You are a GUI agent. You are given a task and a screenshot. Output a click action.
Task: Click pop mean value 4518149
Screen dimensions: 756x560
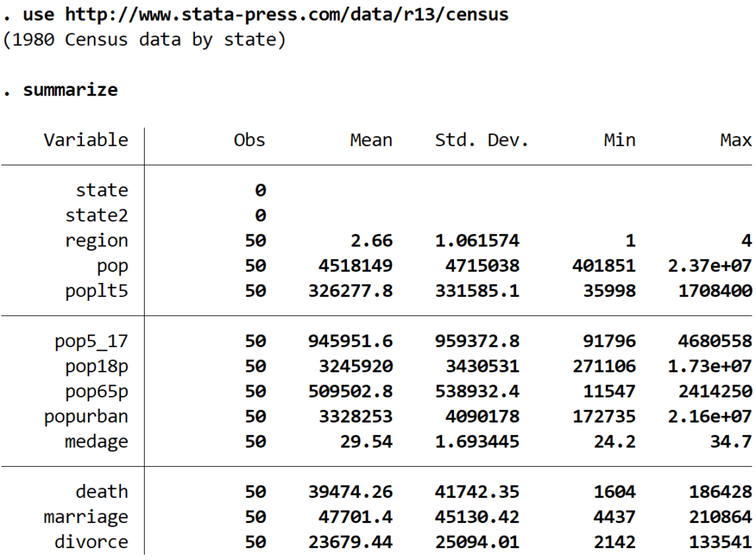point(356,266)
